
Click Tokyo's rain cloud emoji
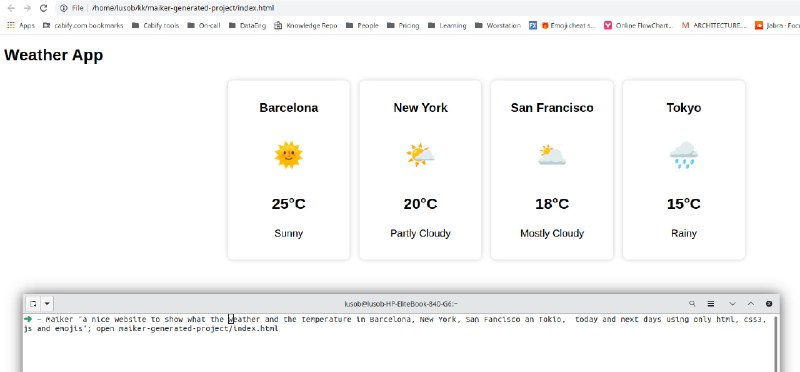(x=684, y=155)
